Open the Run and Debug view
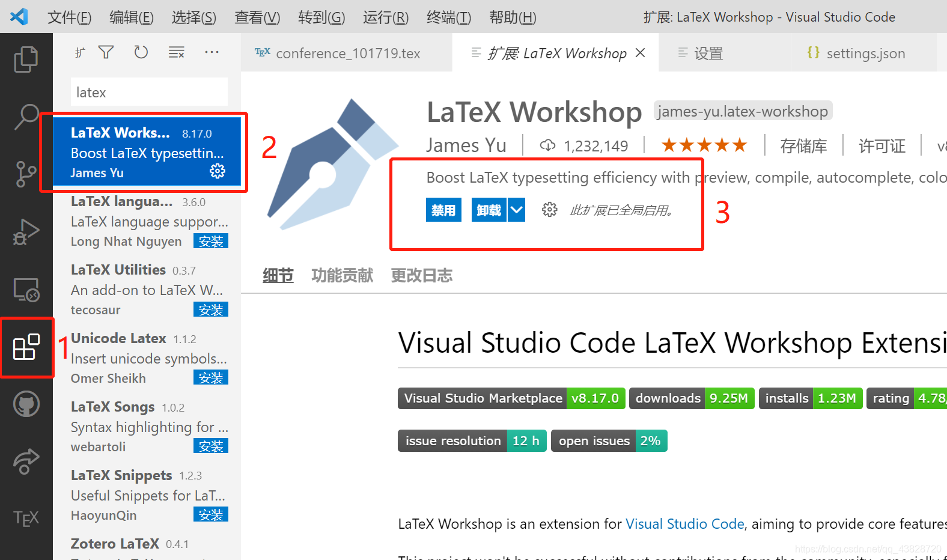 click(x=26, y=232)
